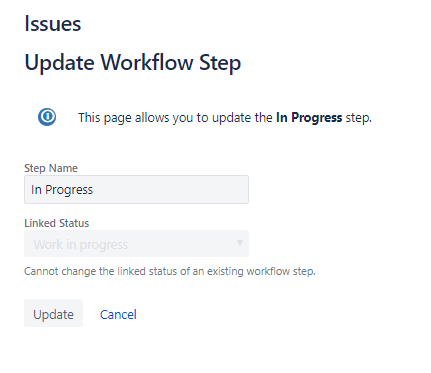Select the 'Work in progress' option text
Viewport: 431px width, 373px height.
click(81, 245)
